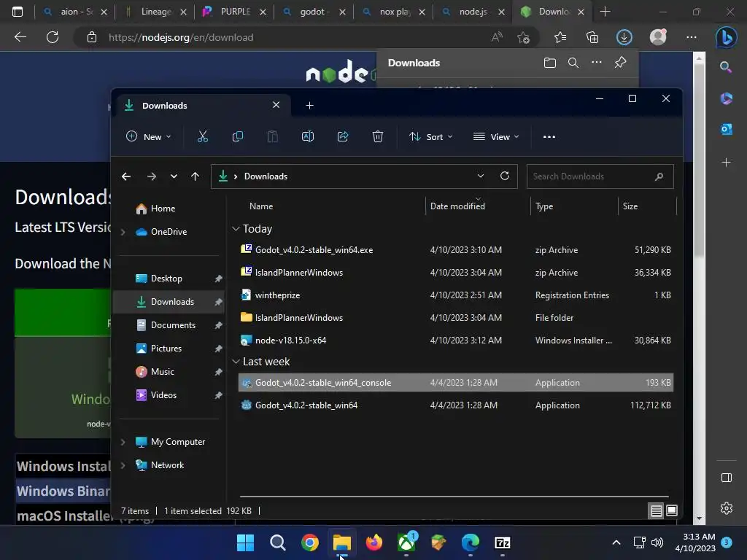747x560 pixels.
Task: Click the Search Downloads input field
Action: coord(600,176)
